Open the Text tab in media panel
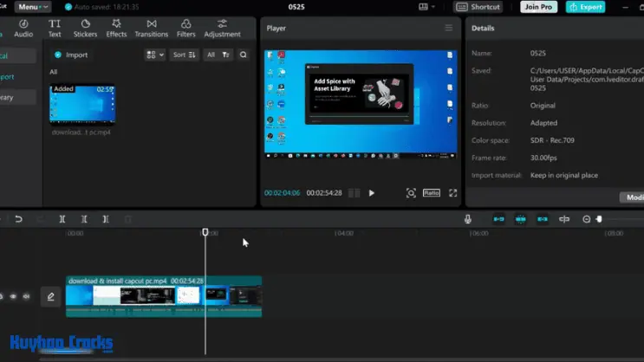This screenshot has height=362, width=644. click(x=55, y=29)
